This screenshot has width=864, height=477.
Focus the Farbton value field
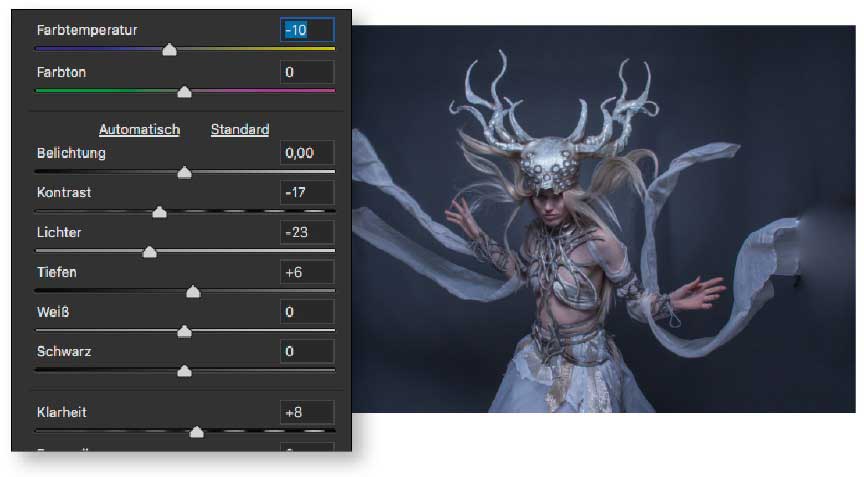point(307,72)
